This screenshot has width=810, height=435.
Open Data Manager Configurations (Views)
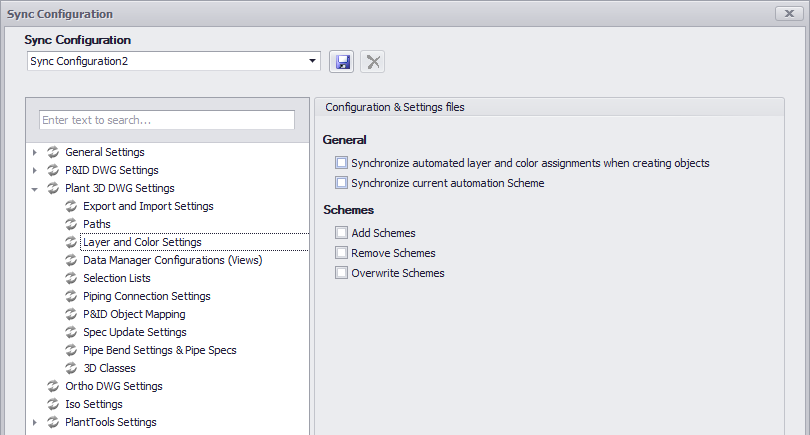click(173, 260)
